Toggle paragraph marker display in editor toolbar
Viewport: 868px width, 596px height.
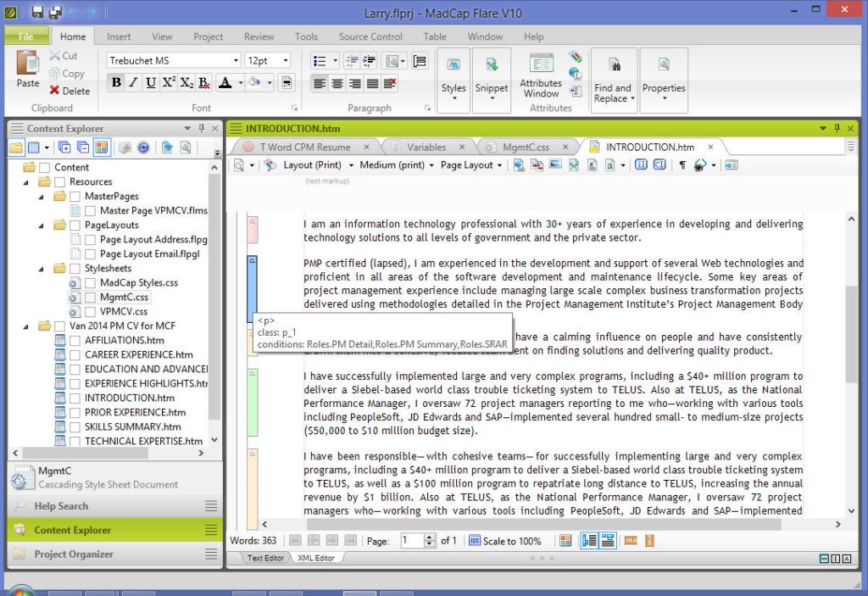pos(682,165)
